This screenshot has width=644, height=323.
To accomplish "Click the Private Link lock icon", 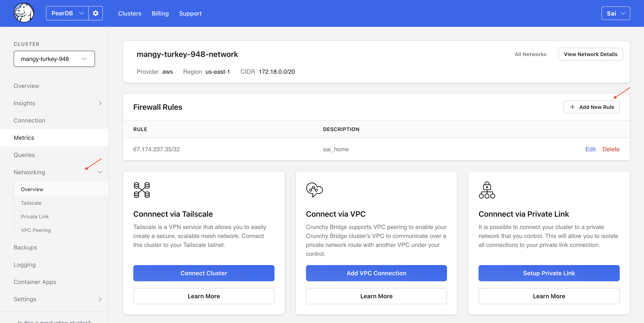I will click(487, 190).
